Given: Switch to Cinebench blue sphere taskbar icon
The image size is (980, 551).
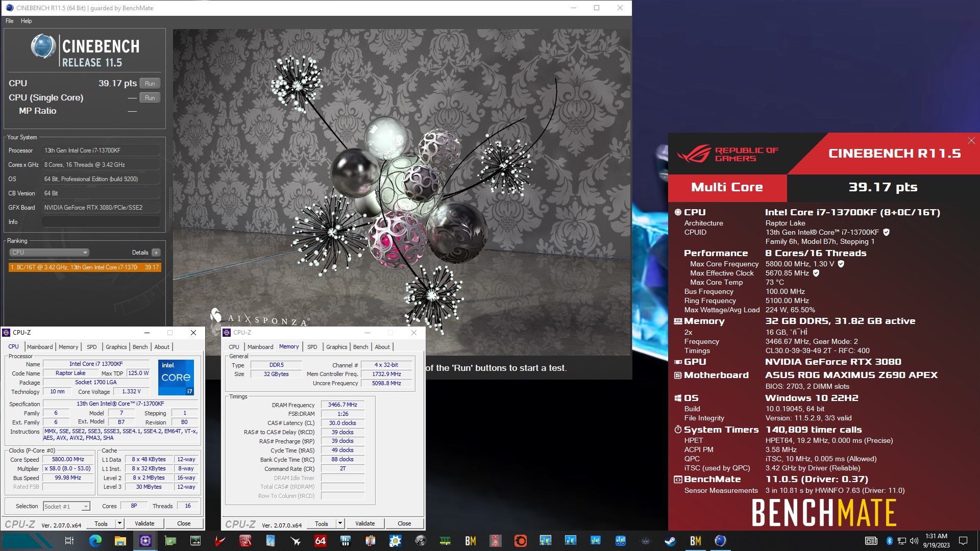Looking at the screenshot, I should [x=720, y=541].
